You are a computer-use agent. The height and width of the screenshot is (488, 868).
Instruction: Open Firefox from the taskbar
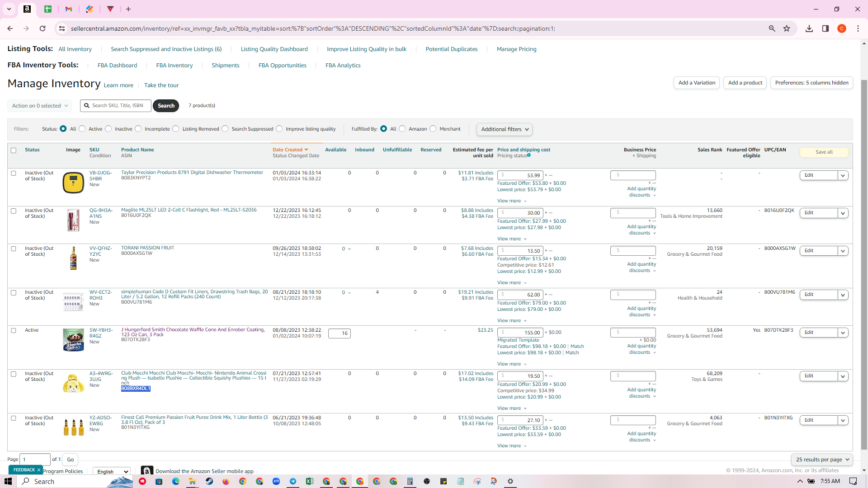tap(226, 481)
